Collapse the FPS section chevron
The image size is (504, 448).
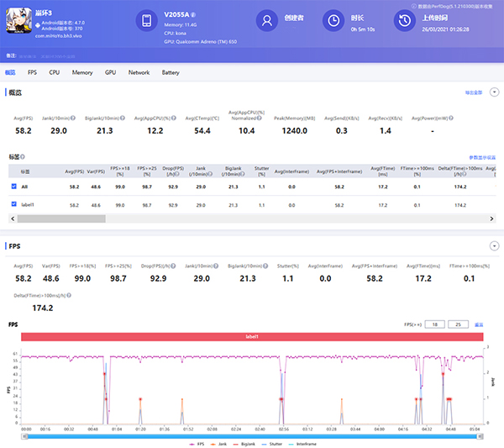pyautogui.click(x=494, y=246)
